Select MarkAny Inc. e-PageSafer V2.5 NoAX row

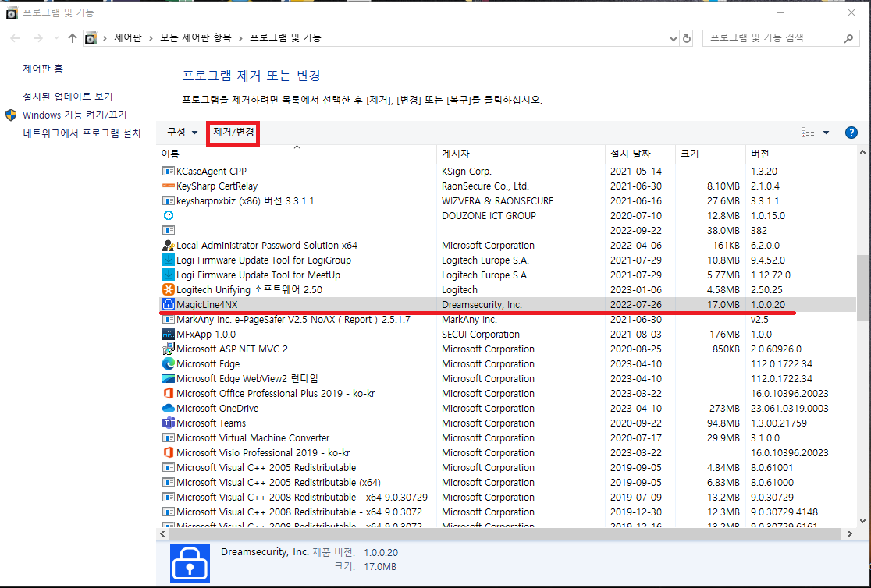coord(507,319)
